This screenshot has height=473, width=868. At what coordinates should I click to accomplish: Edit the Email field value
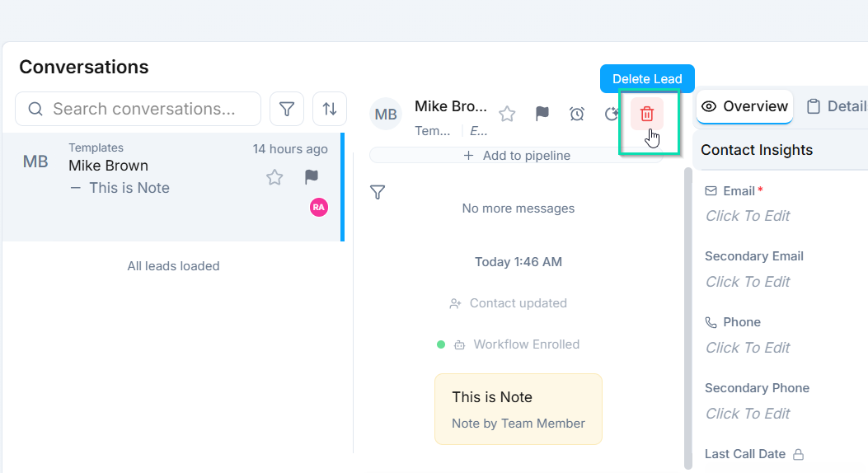point(748,216)
